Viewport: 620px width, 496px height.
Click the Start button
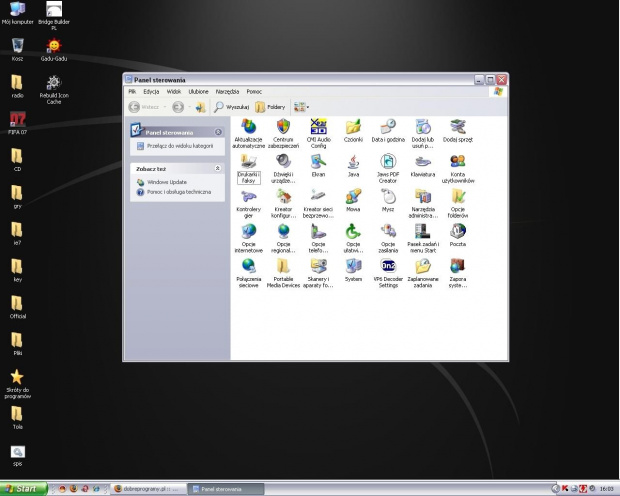[x=23, y=489]
